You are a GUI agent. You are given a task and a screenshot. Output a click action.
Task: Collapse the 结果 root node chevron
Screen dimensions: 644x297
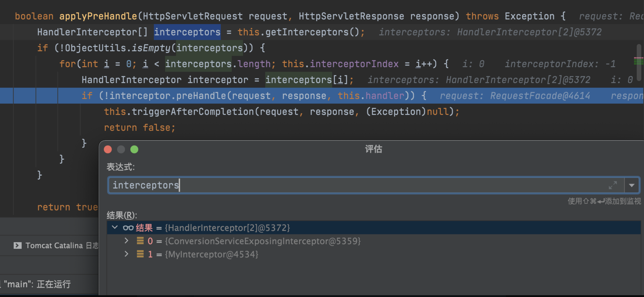(x=115, y=227)
